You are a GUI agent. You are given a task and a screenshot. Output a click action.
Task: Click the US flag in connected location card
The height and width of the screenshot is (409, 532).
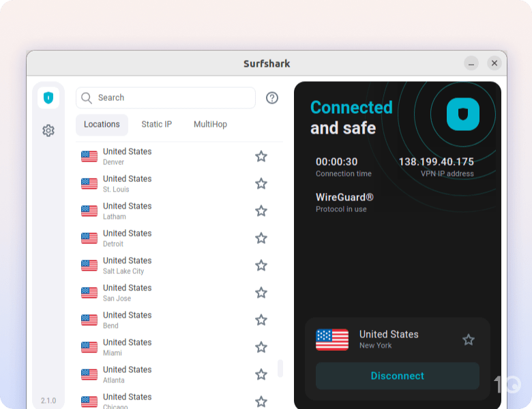point(332,339)
